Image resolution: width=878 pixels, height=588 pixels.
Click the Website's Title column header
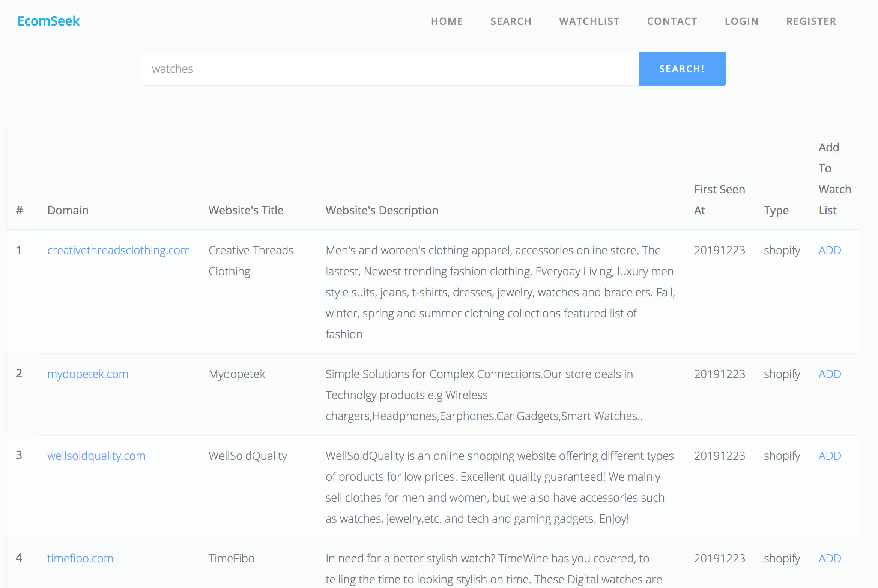[246, 210]
